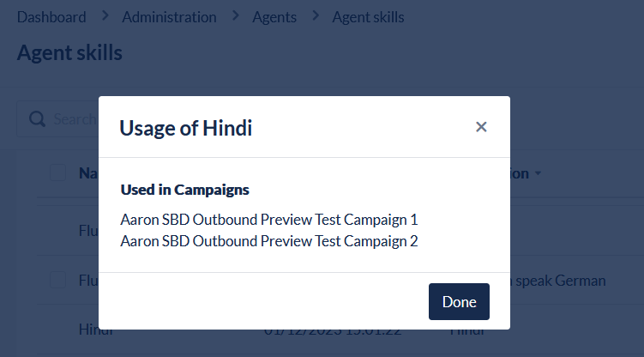Click chevron after Administration breadcrumb
The width and height of the screenshot is (644, 357).
pyautogui.click(x=235, y=16)
